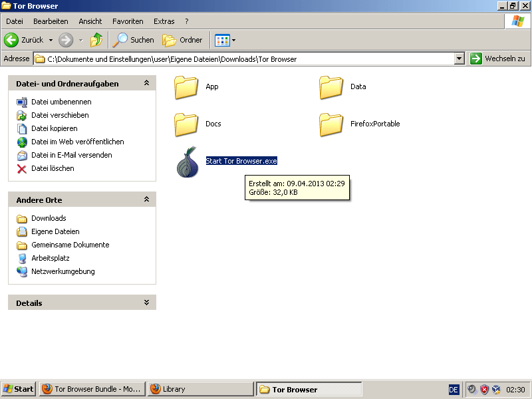This screenshot has width=532, height=399.
Task: Switch to Library taskbar window
Action: point(201,389)
